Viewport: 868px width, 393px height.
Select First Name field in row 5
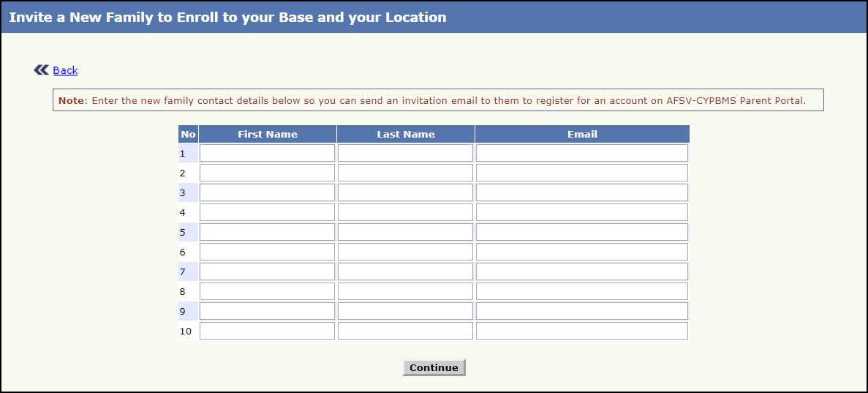tap(267, 232)
